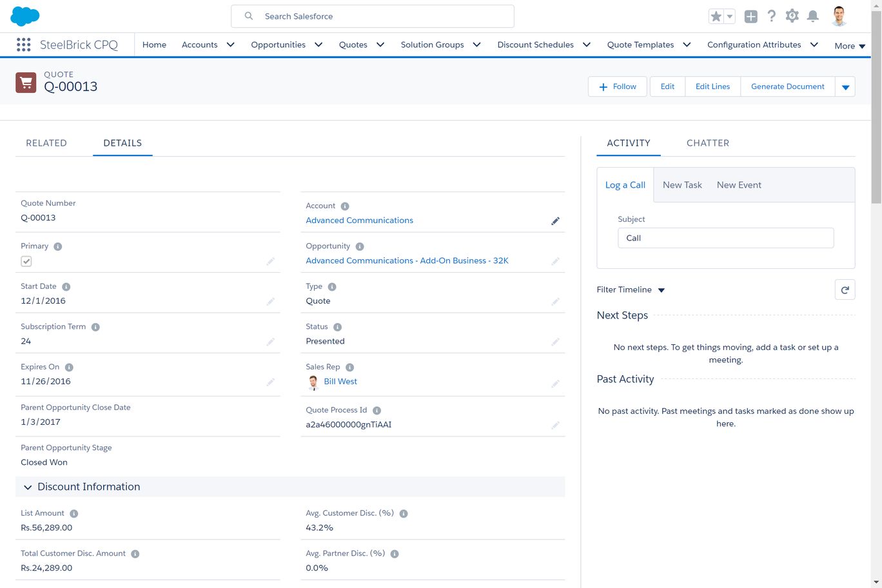Click the notifications bell icon
882x588 pixels.
coord(812,16)
